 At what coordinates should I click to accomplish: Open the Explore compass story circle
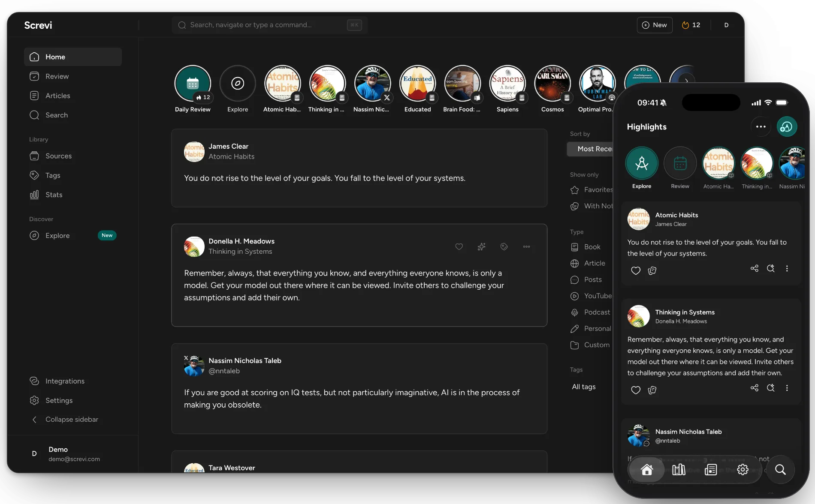coord(238,83)
